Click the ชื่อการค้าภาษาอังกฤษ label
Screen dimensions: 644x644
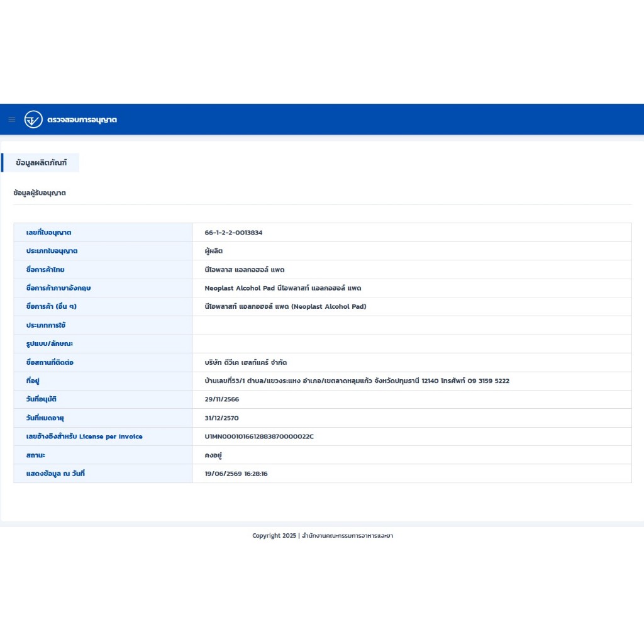[58, 288]
